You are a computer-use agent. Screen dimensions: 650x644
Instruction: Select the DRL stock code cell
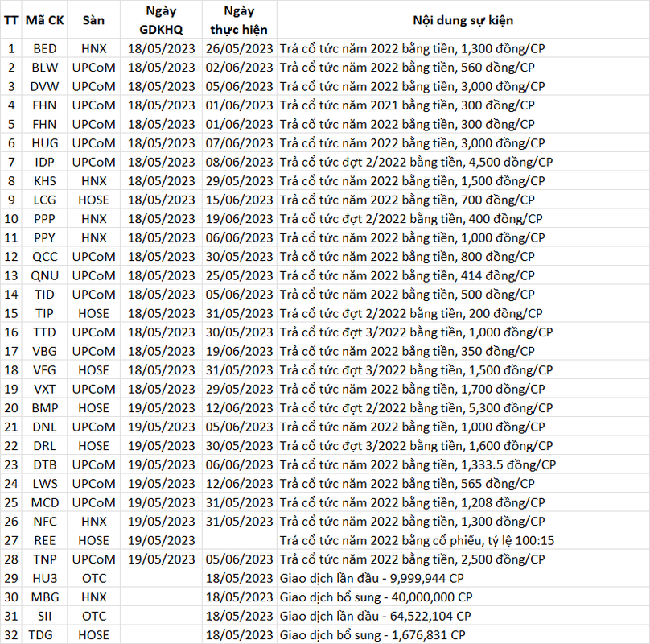44,446
